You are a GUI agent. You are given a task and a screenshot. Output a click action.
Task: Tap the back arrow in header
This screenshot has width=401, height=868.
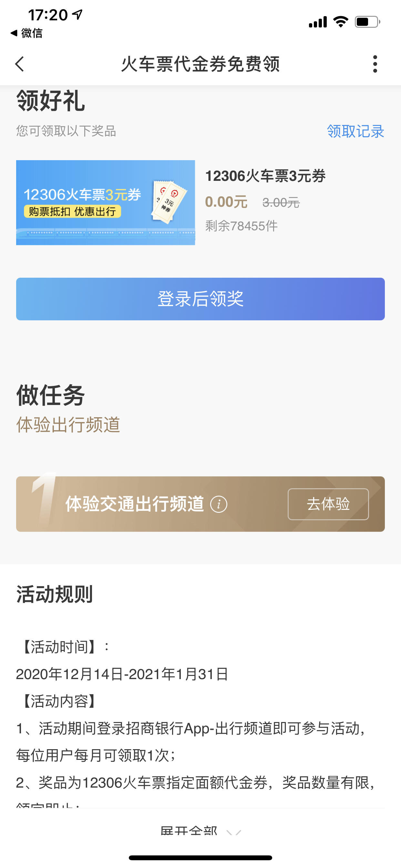coord(20,64)
